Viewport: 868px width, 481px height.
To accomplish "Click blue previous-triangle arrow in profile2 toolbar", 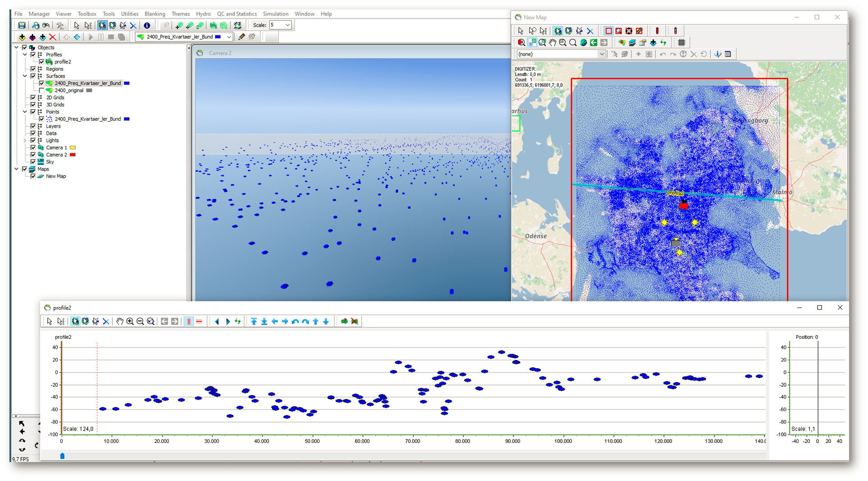I will [217, 321].
